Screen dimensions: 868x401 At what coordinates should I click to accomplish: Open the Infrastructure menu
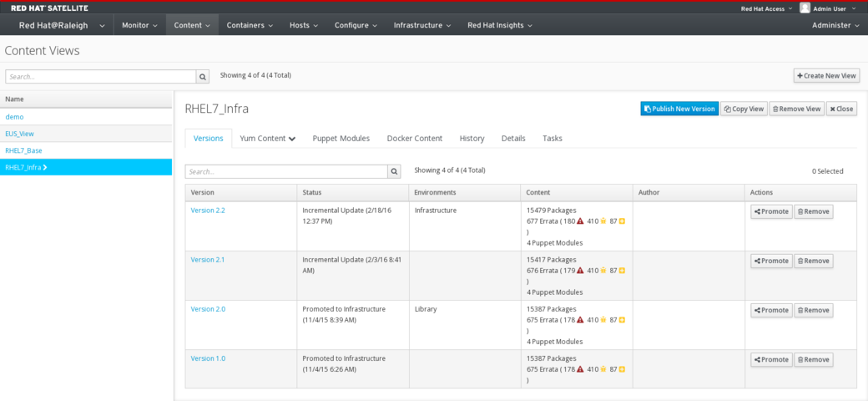point(421,25)
